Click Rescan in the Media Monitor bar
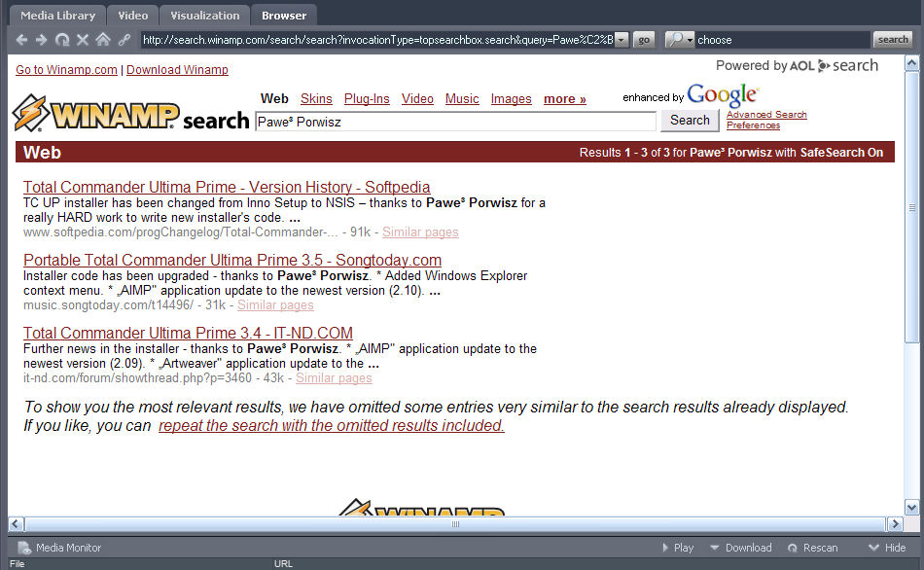This screenshot has height=570, width=924. coord(812,548)
